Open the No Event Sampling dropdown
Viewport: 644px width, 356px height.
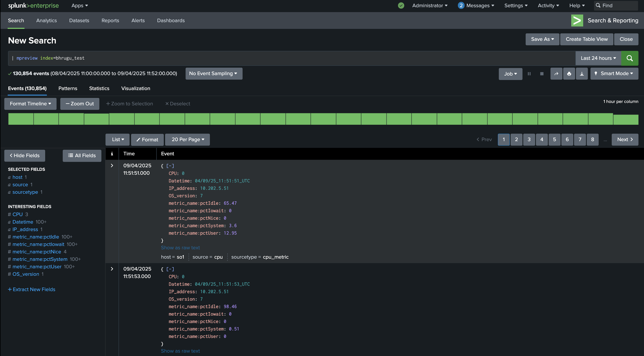(x=214, y=73)
